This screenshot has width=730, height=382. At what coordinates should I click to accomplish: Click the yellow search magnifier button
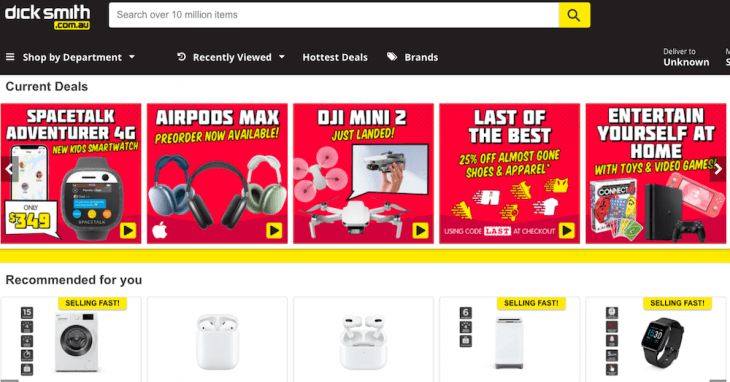pyautogui.click(x=574, y=15)
